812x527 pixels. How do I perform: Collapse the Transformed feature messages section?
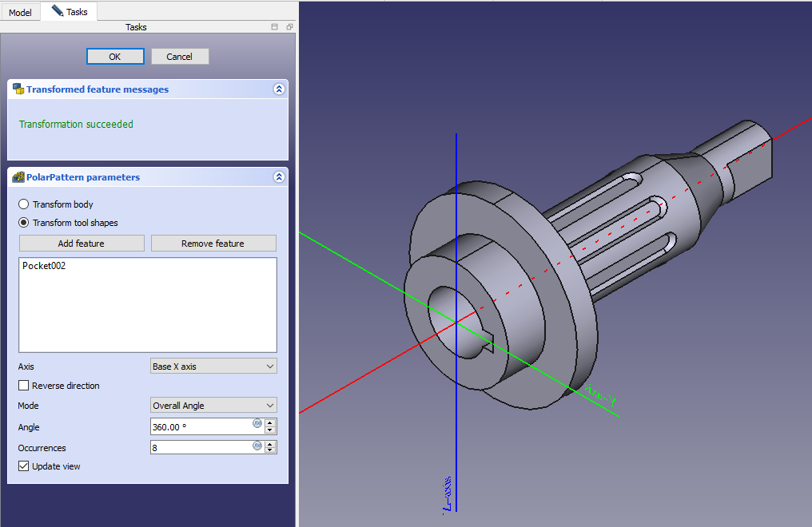(x=278, y=89)
